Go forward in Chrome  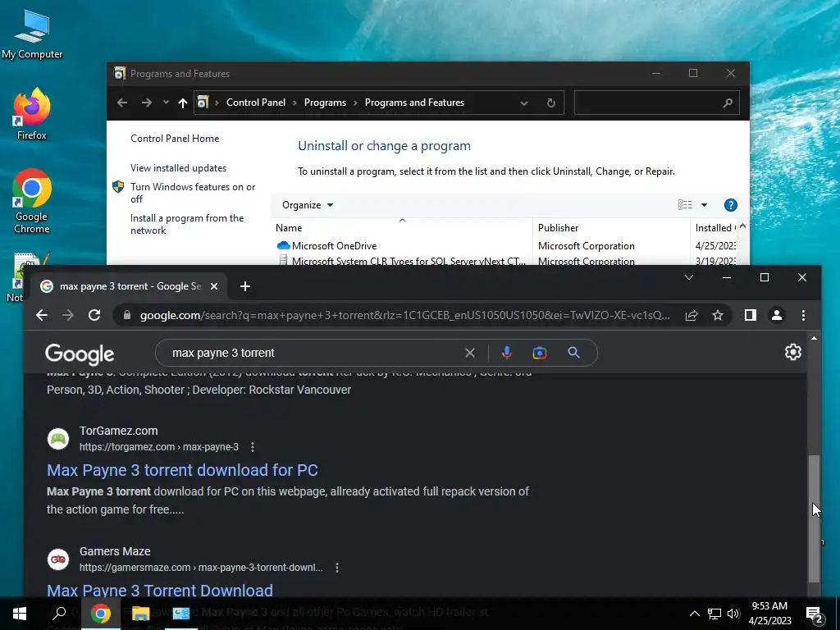68,315
